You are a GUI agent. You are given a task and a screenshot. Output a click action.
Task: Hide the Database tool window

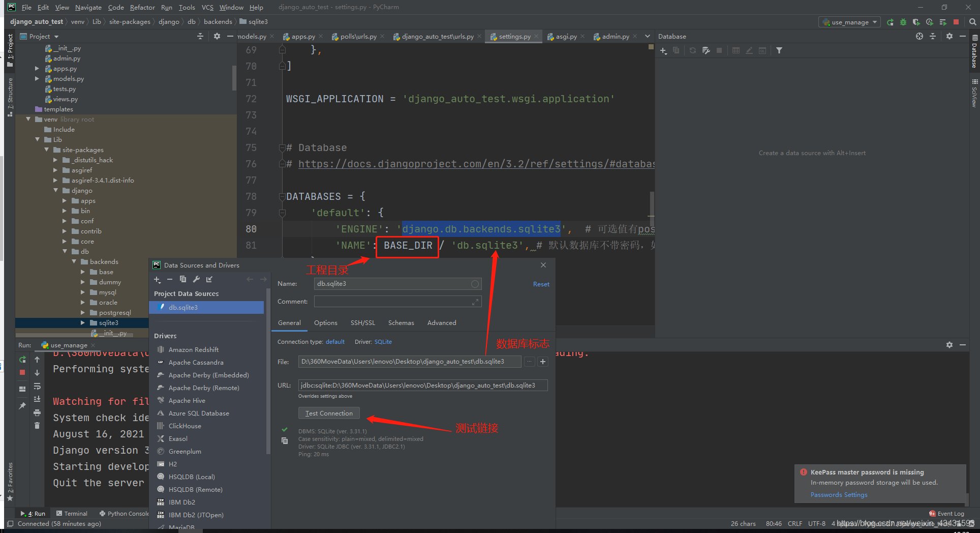[962, 37]
